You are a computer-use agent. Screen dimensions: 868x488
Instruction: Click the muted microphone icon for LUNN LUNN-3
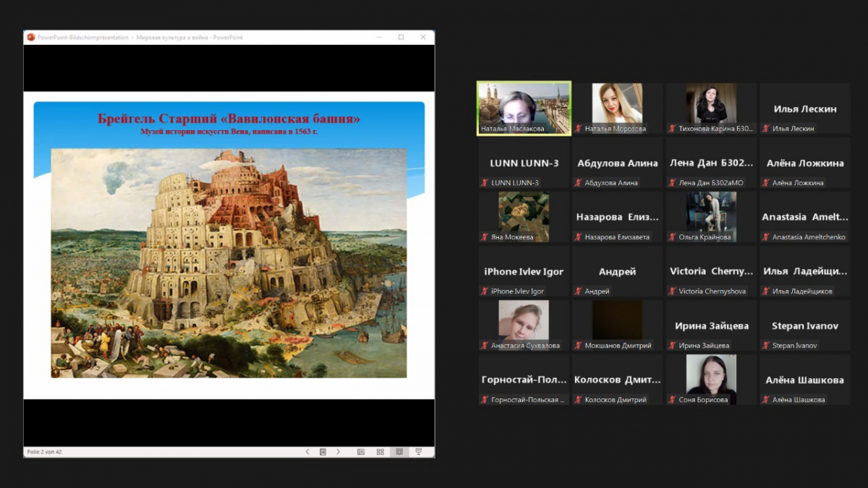pyautogui.click(x=485, y=183)
